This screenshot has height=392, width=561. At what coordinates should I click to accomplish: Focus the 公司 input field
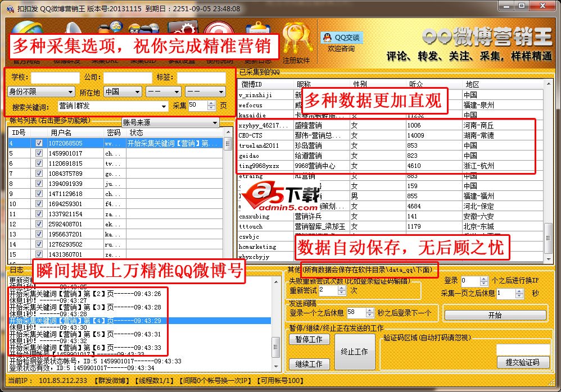[x=128, y=78]
